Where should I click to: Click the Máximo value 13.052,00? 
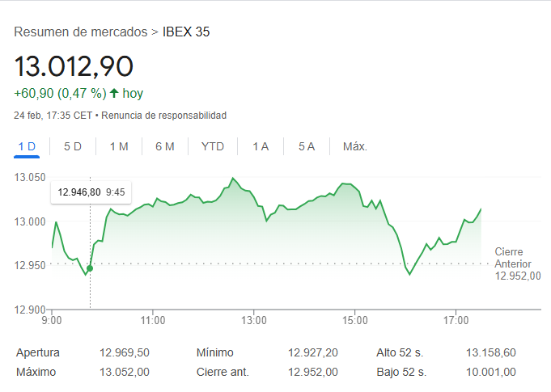coord(125,372)
